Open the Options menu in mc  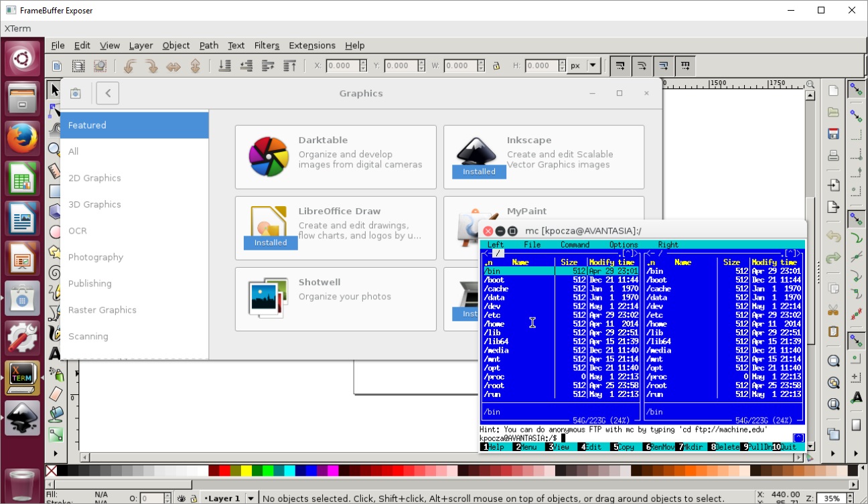tap(624, 245)
